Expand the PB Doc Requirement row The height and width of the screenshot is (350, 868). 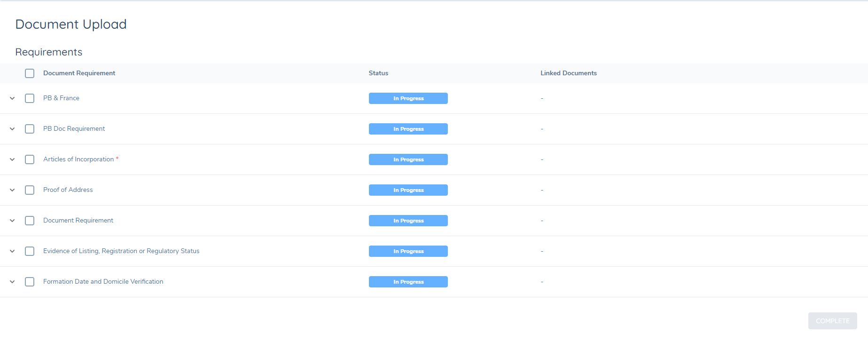[x=12, y=129]
